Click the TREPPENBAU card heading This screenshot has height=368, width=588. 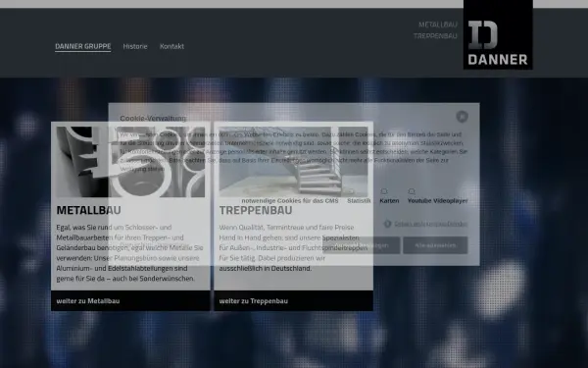[256, 210]
